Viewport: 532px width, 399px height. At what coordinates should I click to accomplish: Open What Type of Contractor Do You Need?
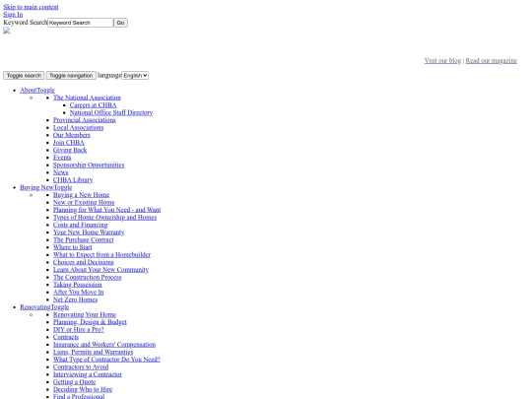106,360
